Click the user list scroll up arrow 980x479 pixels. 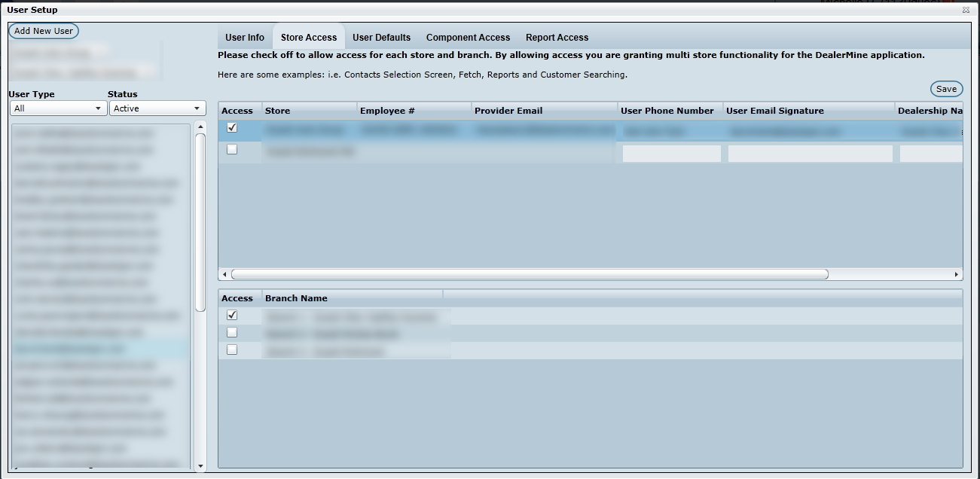coord(200,126)
